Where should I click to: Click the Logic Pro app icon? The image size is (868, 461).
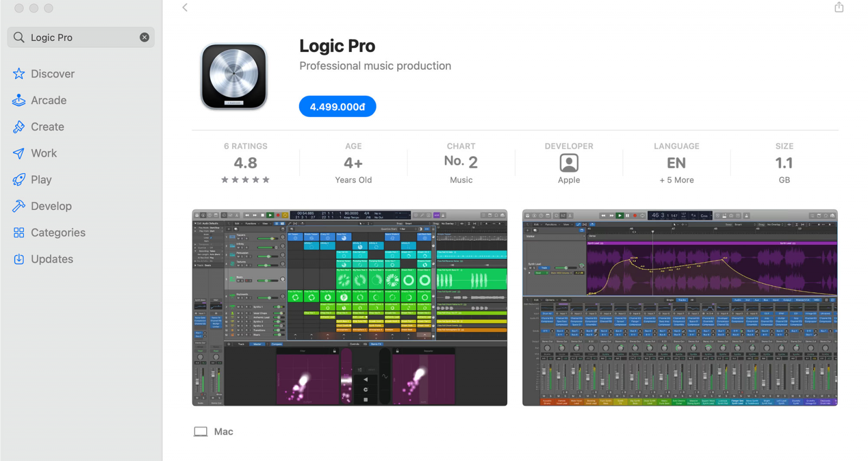(234, 76)
